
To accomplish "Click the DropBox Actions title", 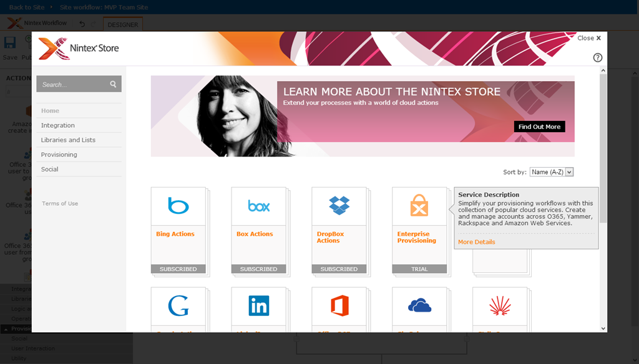I will click(331, 237).
